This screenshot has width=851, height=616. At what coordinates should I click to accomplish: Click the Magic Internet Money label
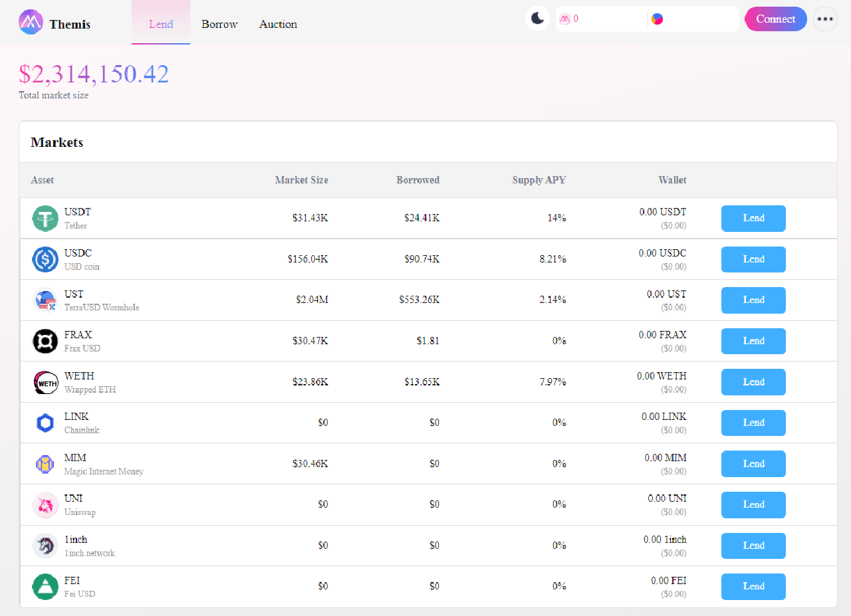104,472
